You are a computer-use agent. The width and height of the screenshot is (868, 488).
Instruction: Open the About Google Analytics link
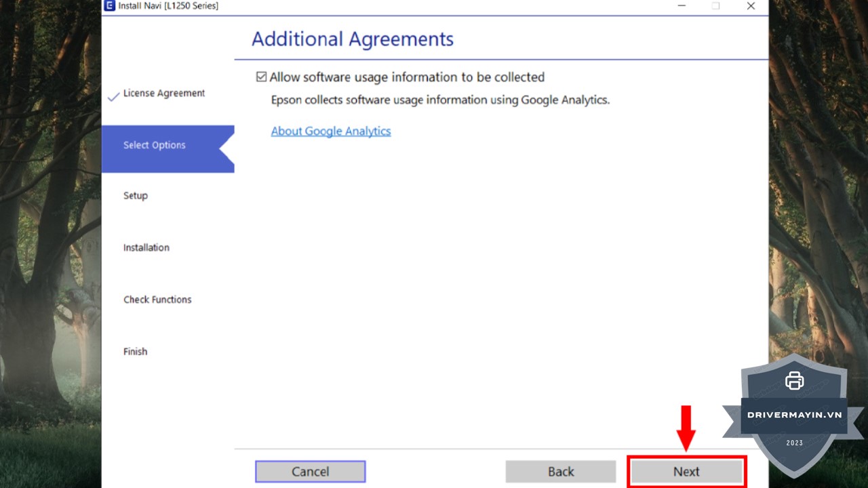point(331,131)
